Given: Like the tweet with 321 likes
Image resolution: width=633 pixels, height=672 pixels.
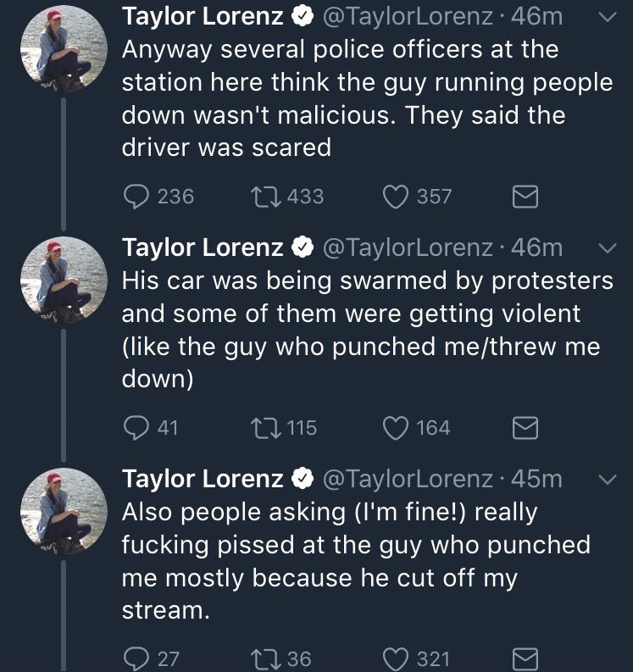Looking at the screenshot, I should [x=395, y=658].
